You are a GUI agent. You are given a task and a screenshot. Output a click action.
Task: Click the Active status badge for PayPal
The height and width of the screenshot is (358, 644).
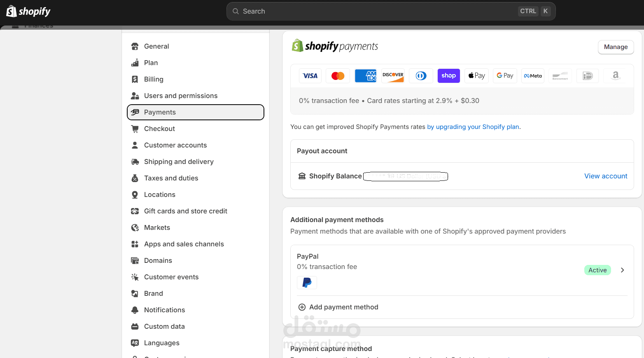click(x=597, y=270)
